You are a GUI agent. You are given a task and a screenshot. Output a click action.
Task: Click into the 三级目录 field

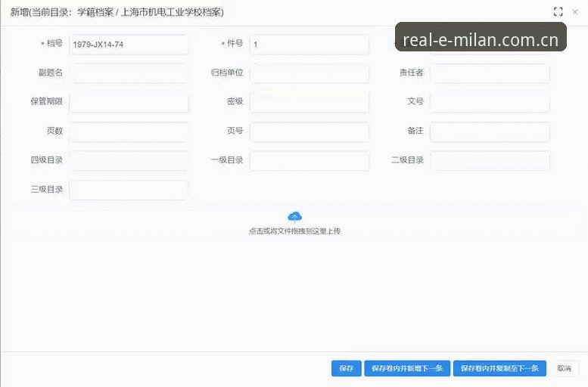(x=129, y=190)
